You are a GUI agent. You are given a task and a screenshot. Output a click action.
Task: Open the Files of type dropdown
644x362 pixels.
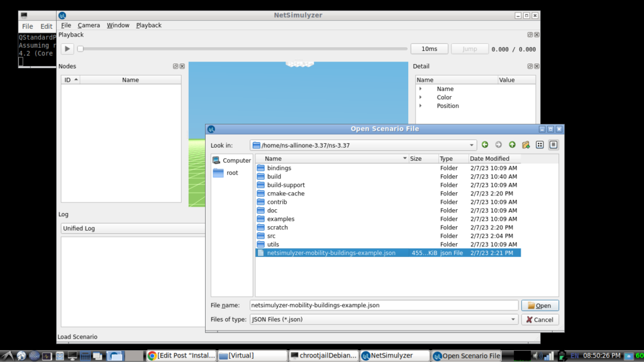pos(513,319)
